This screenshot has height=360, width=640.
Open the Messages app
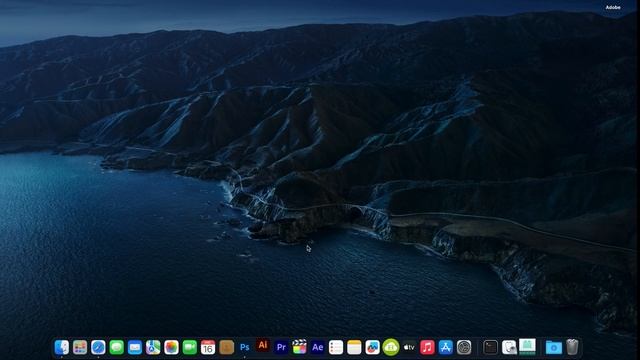pyautogui.click(x=117, y=347)
